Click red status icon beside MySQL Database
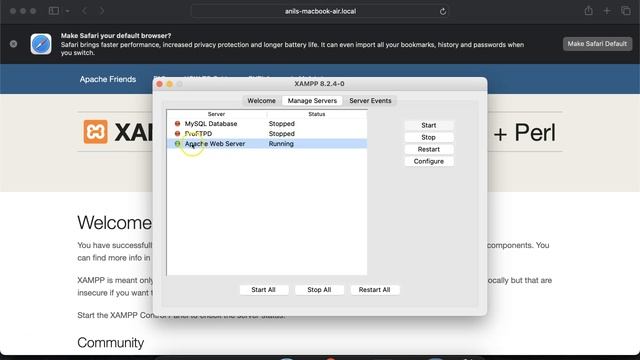The height and width of the screenshot is (360, 640). click(177, 123)
